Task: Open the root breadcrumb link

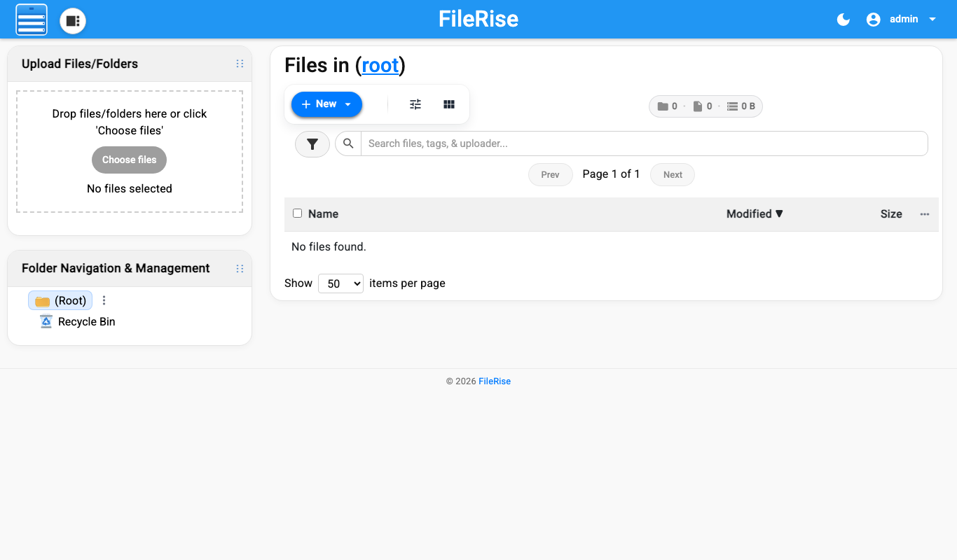Action: coord(380,65)
